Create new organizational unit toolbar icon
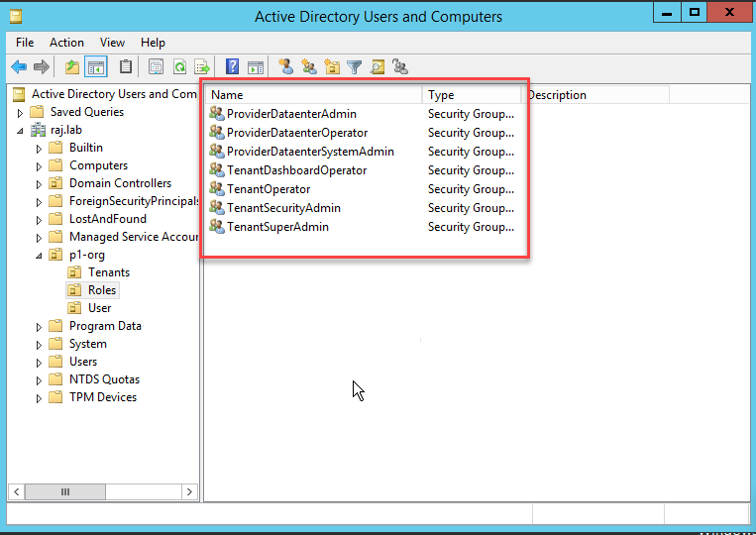This screenshot has height=535, width=756. point(332,66)
